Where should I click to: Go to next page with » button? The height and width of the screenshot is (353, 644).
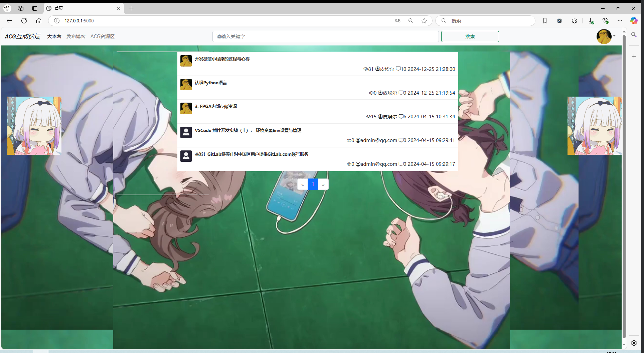click(323, 184)
